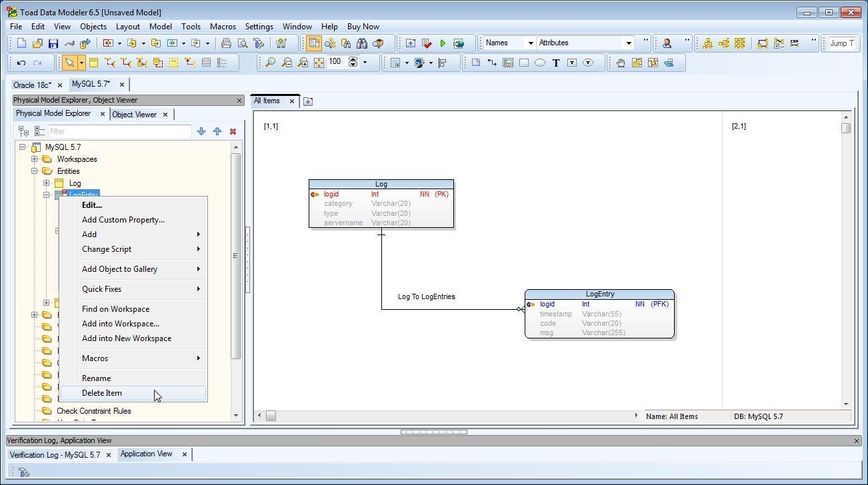868x485 pixels.
Task: Open Quick Fixes submenu
Action: pos(133,289)
